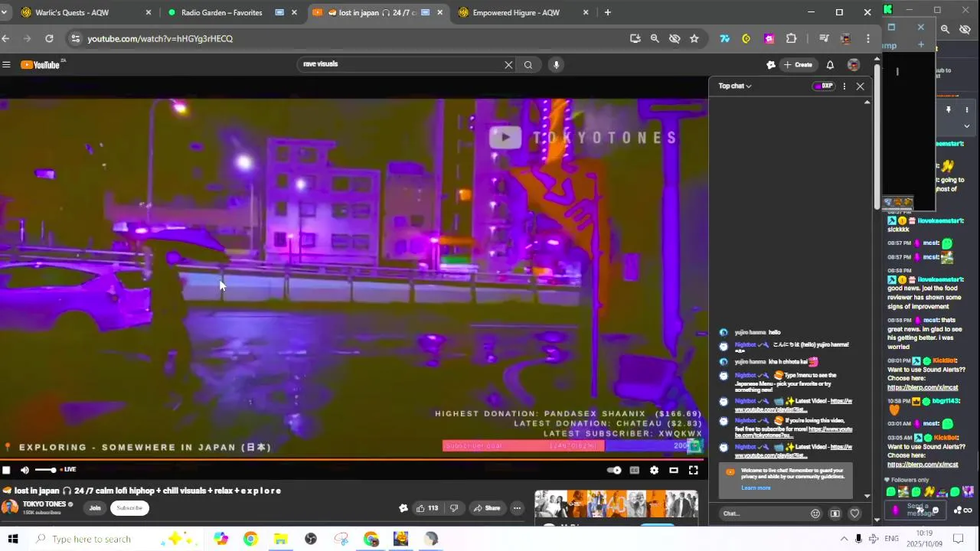
Task: Adjust the video volume slider
Action: pyautogui.click(x=45, y=470)
